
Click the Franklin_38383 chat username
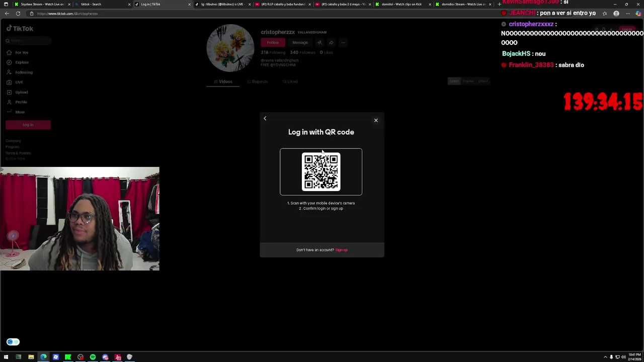click(x=531, y=65)
